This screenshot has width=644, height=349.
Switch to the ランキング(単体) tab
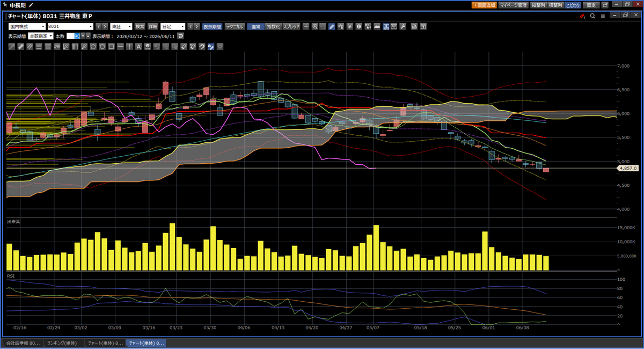coord(62,343)
